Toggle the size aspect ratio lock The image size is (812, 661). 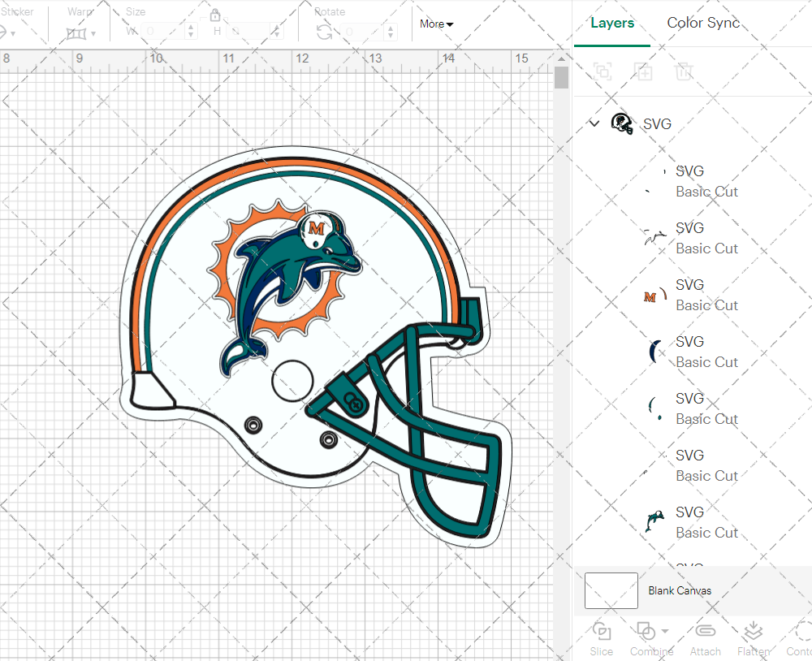215,15
